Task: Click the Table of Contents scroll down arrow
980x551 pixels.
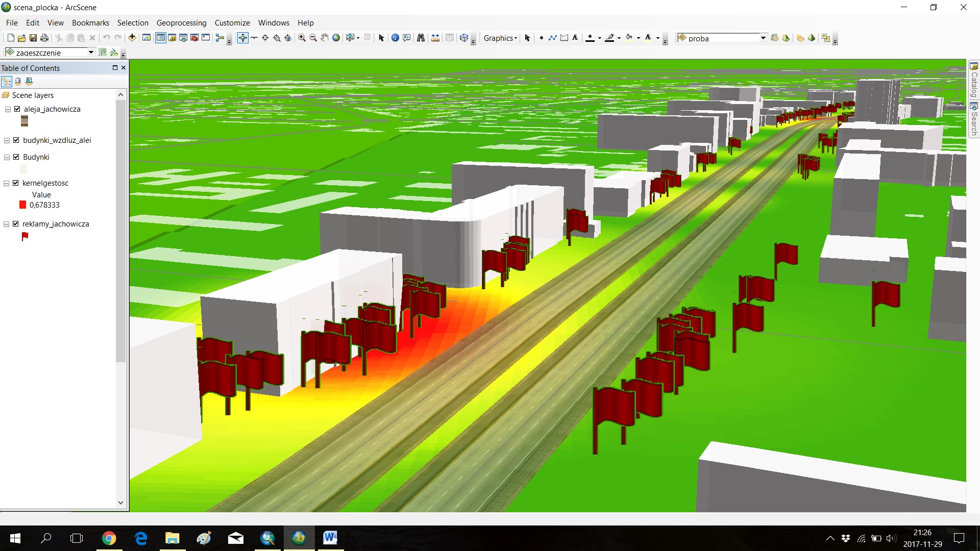Action: point(120,503)
